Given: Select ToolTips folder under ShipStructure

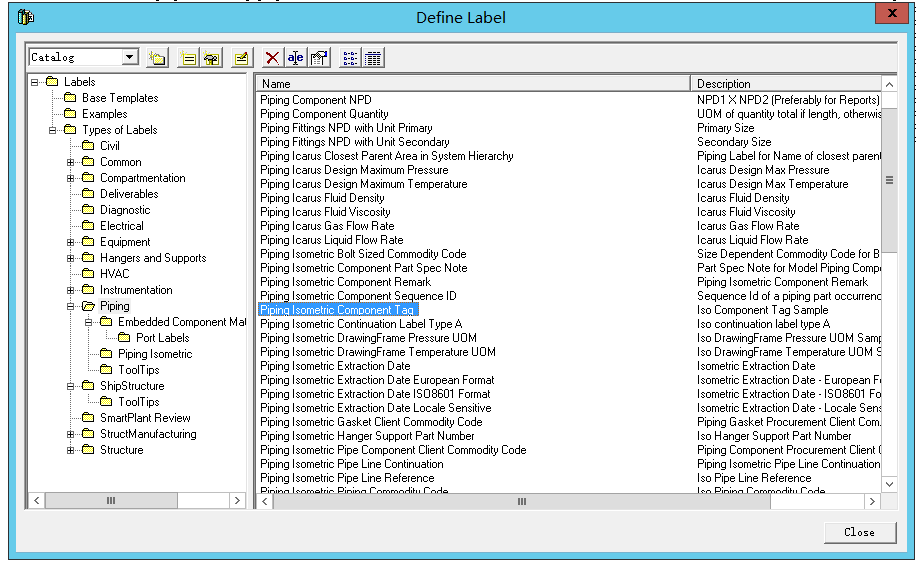Looking at the screenshot, I should point(138,402).
